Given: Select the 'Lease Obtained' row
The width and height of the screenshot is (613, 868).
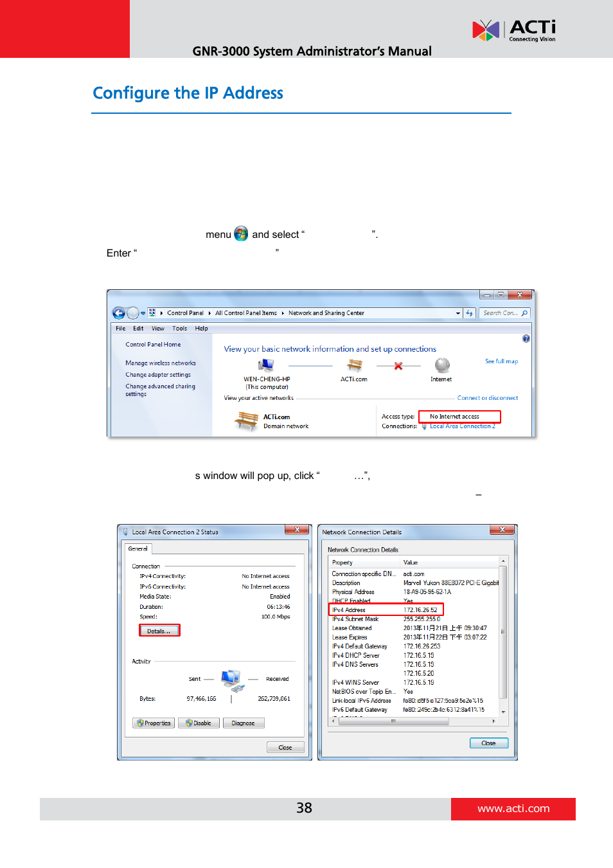Looking at the screenshot, I should coord(414,628).
